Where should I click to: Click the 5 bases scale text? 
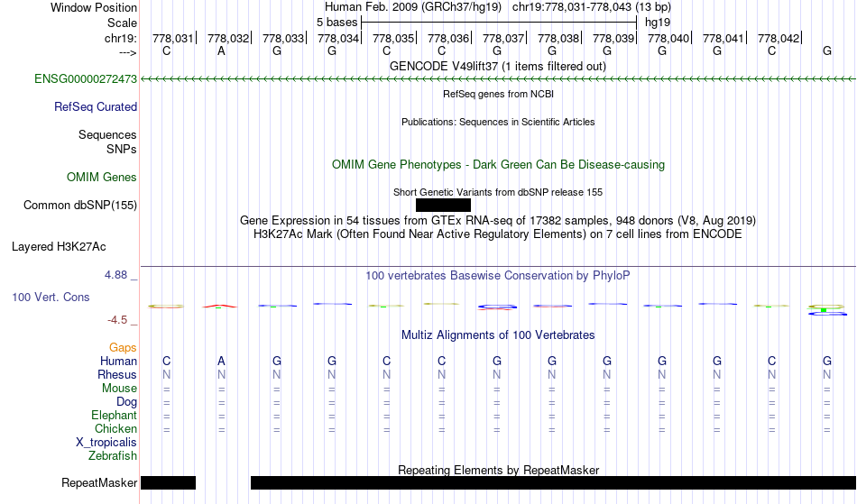tap(336, 23)
